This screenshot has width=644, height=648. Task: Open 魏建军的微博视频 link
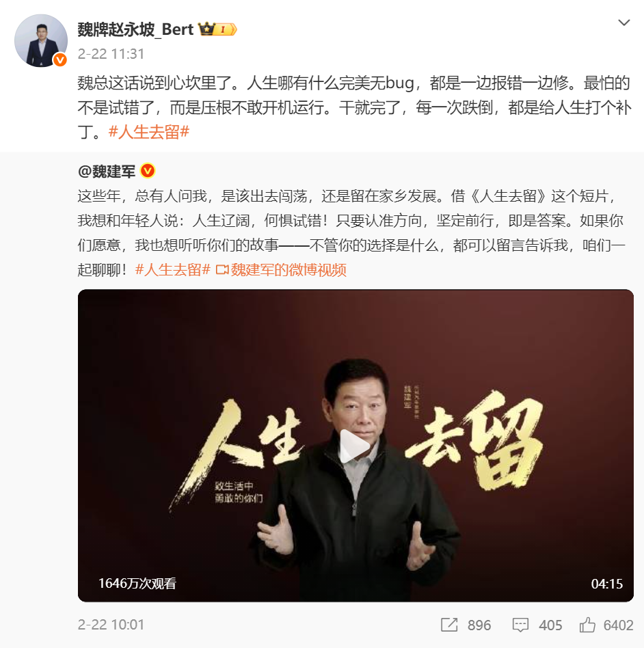[289, 270]
